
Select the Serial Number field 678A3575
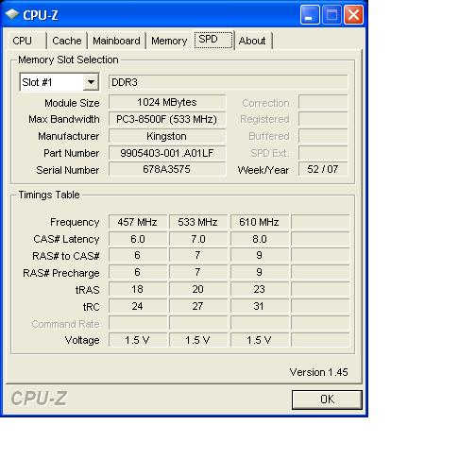[167, 169]
